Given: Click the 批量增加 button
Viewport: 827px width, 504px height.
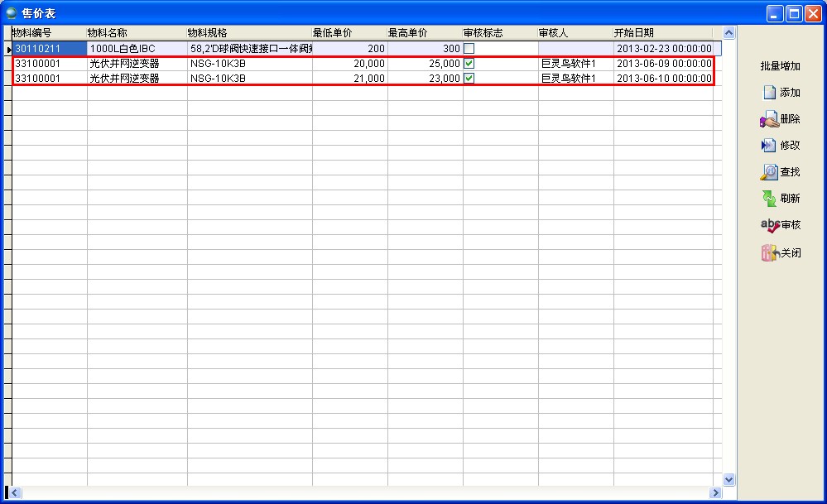Looking at the screenshot, I should (780, 66).
